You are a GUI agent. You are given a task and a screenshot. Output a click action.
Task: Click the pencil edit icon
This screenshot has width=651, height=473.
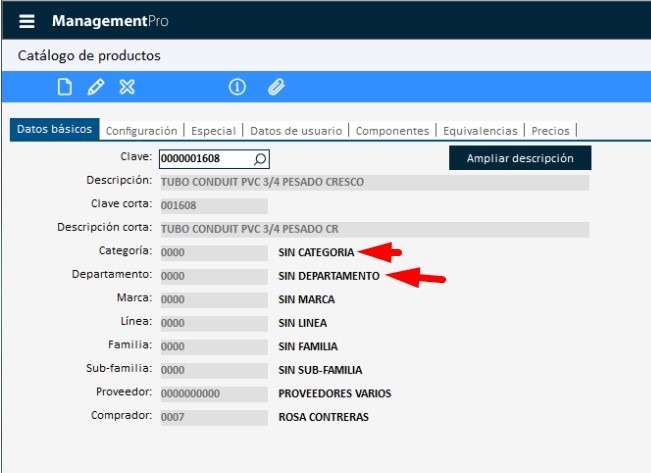(96, 87)
